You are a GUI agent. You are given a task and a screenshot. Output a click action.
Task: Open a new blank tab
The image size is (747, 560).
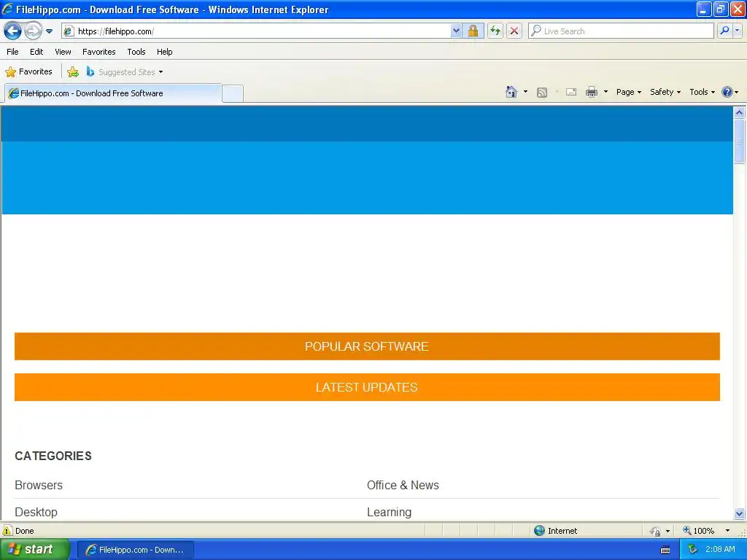pyautogui.click(x=233, y=93)
